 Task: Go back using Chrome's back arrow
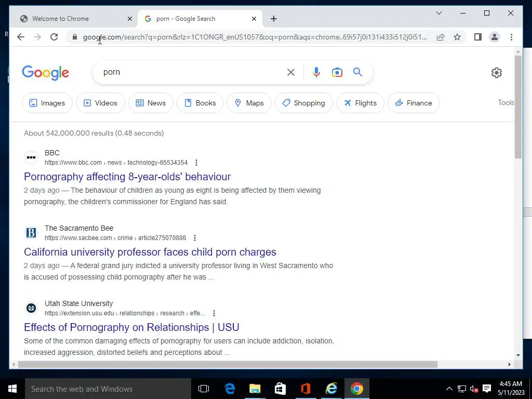tap(21, 37)
